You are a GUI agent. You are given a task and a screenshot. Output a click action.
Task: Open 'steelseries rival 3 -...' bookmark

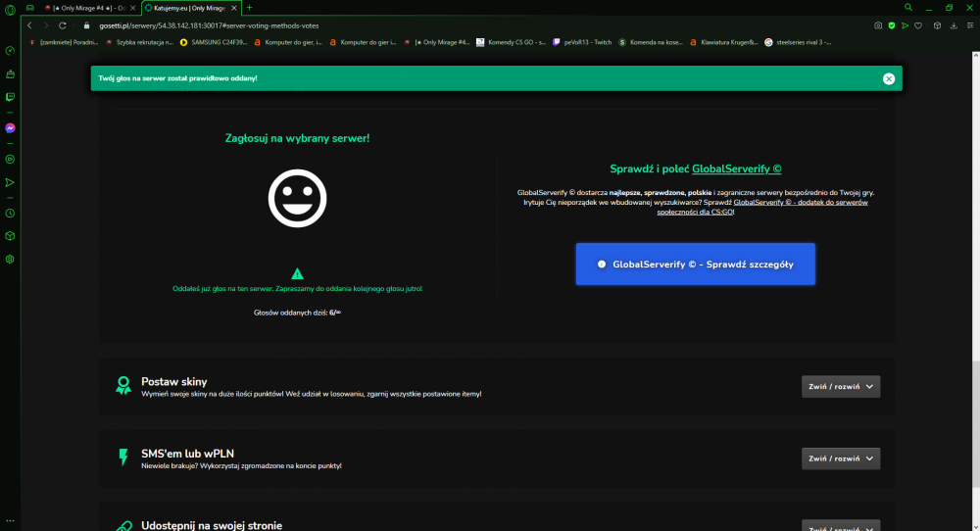[x=799, y=42]
